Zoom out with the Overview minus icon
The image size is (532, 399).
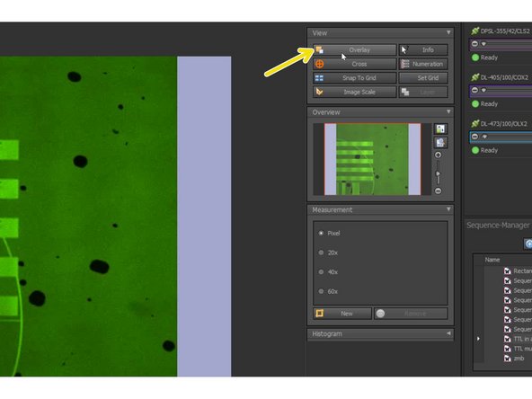(x=438, y=191)
